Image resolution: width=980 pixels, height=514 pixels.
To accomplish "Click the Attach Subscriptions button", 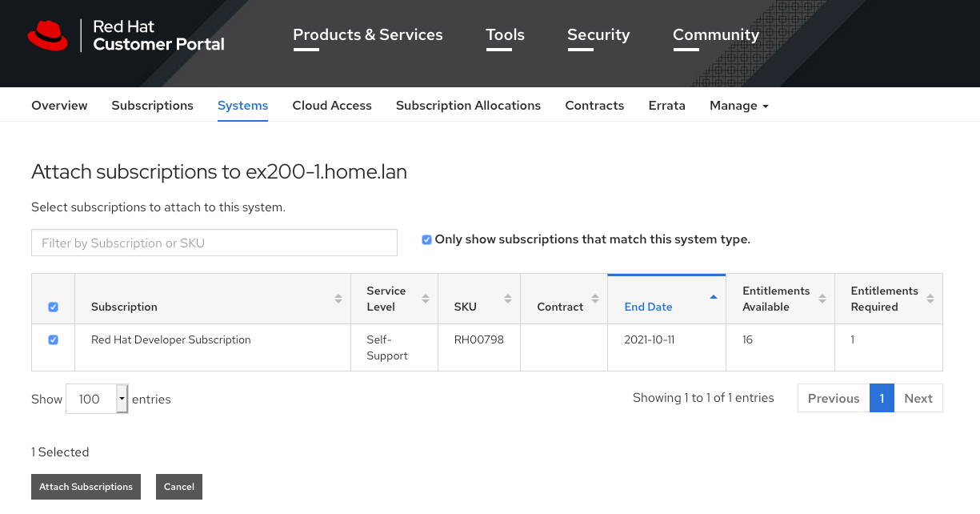I will point(86,486).
